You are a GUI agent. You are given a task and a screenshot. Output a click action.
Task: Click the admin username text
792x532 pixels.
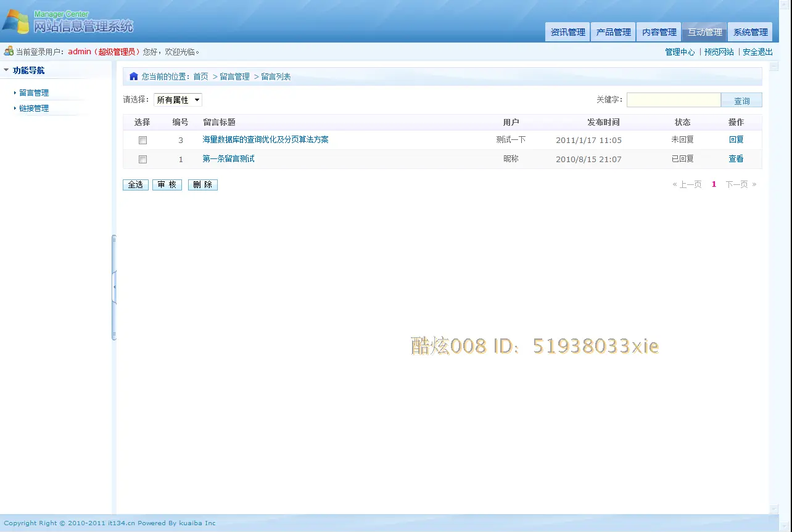(x=80, y=52)
